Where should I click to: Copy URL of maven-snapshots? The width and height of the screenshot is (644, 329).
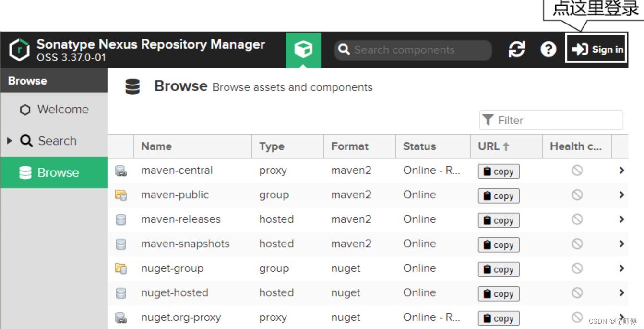pos(499,245)
